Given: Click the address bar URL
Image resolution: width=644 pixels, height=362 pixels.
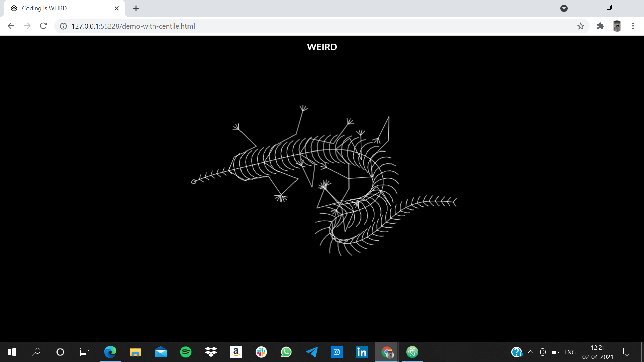Looking at the screenshot, I should 133,26.
